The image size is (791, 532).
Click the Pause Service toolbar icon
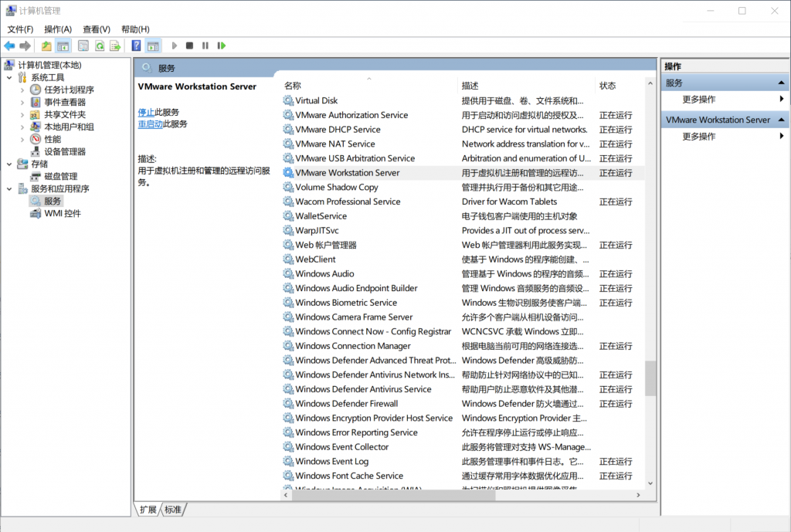tap(205, 46)
